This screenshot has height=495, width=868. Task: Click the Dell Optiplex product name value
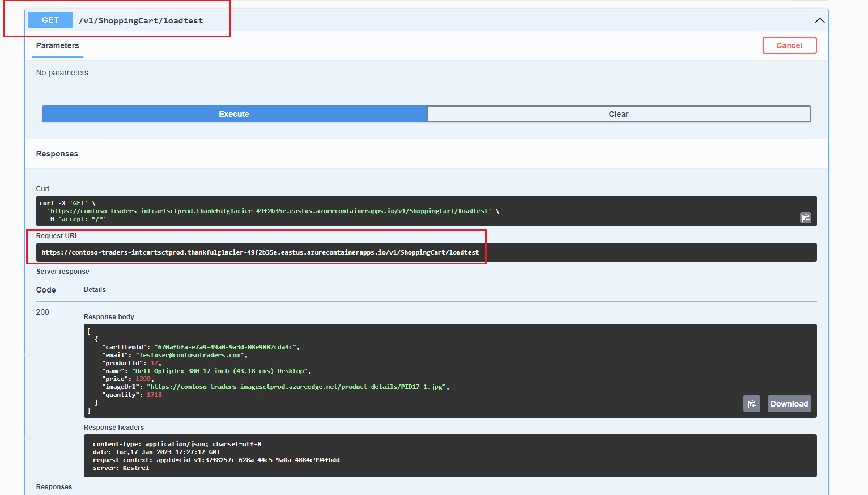pyautogui.click(x=220, y=371)
